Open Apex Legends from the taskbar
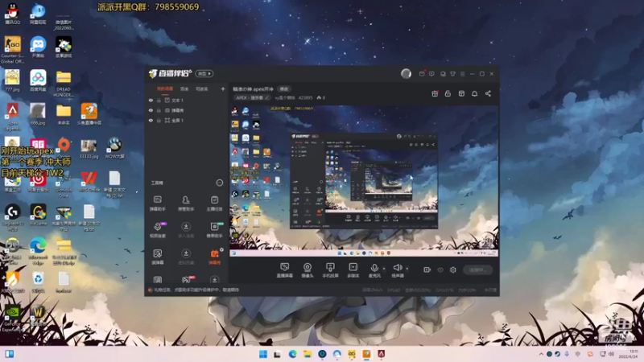 (381, 354)
